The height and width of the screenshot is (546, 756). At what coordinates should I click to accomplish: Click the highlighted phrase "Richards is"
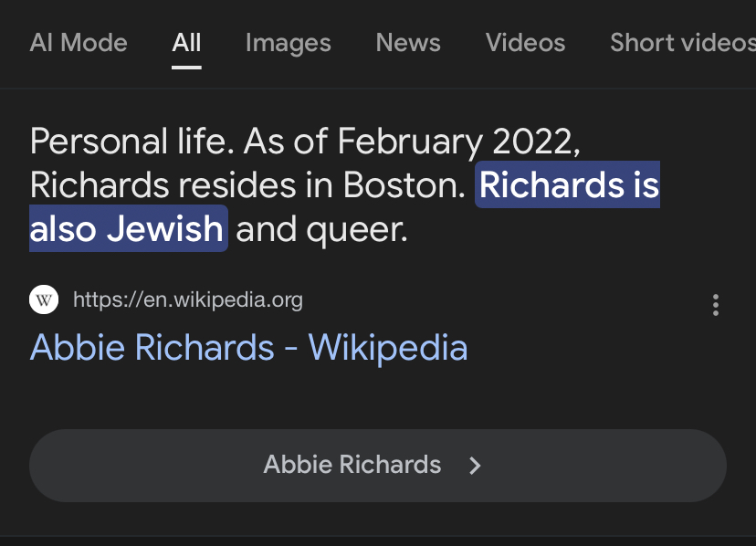[568, 184]
